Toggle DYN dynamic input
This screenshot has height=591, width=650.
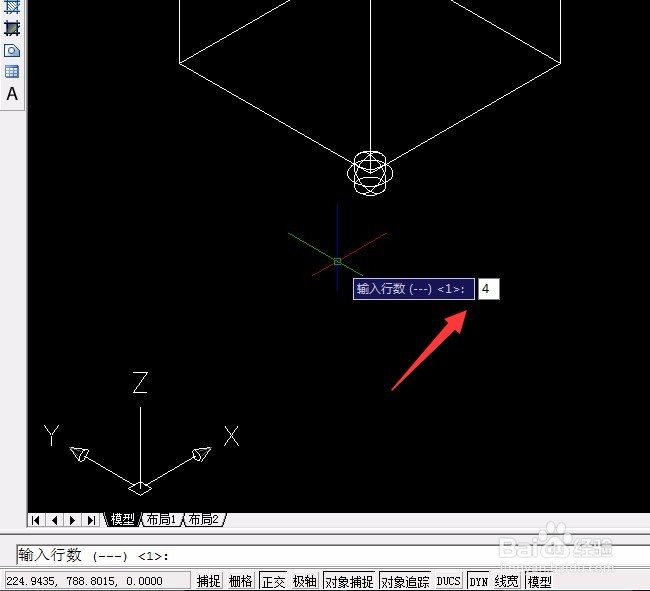tap(479, 581)
